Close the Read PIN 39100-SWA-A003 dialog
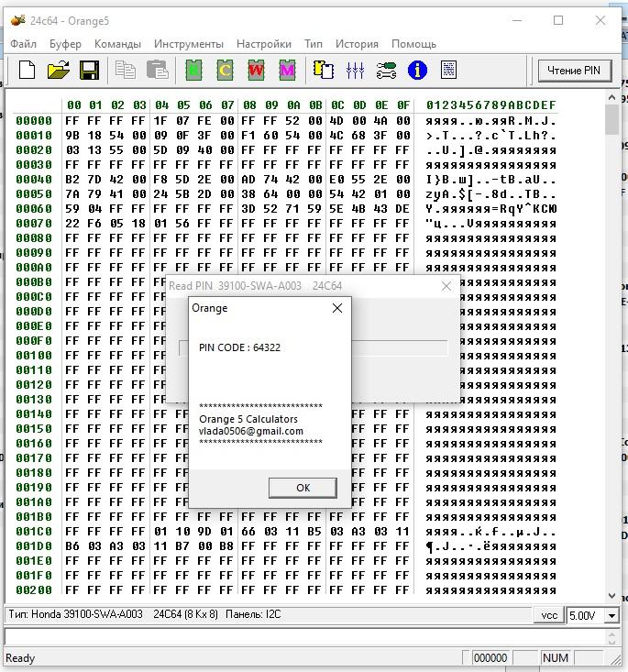This screenshot has height=672, width=628. [x=446, y=286]
